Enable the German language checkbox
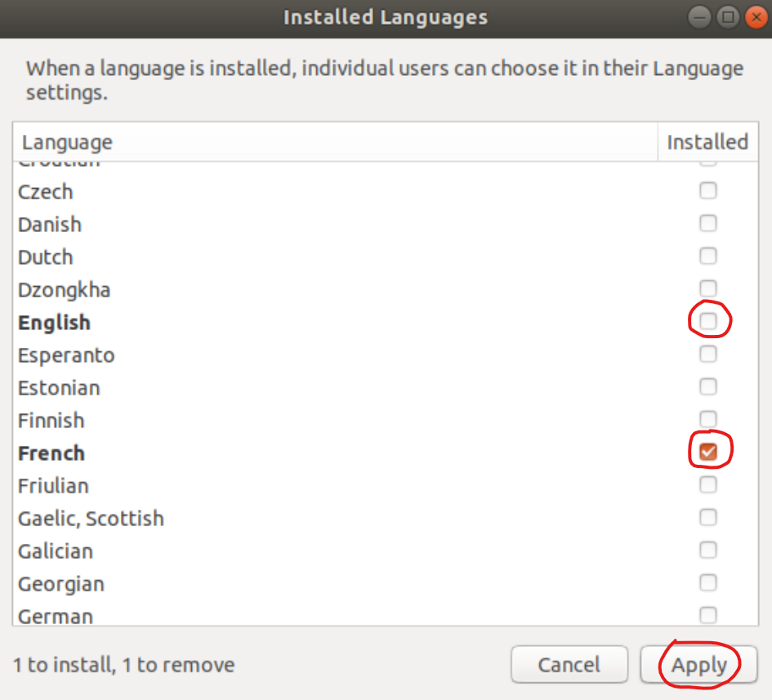Image resolution: width=772 pixels, height=700 pixels. (707, 615)
